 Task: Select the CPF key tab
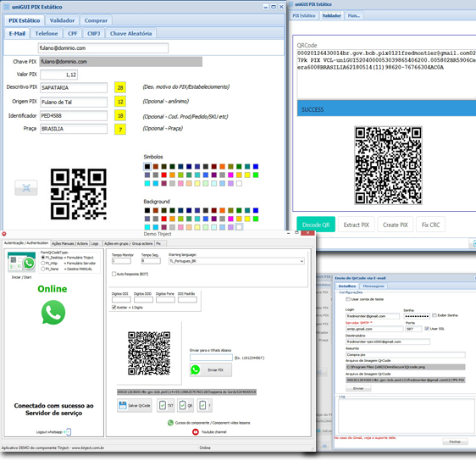pos(73,33)
